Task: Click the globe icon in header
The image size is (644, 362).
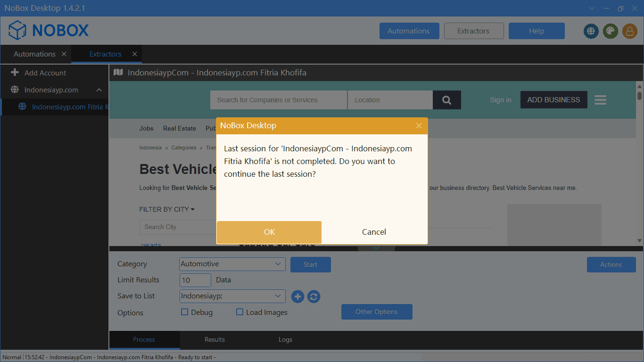Action: (x=591, y=31)
